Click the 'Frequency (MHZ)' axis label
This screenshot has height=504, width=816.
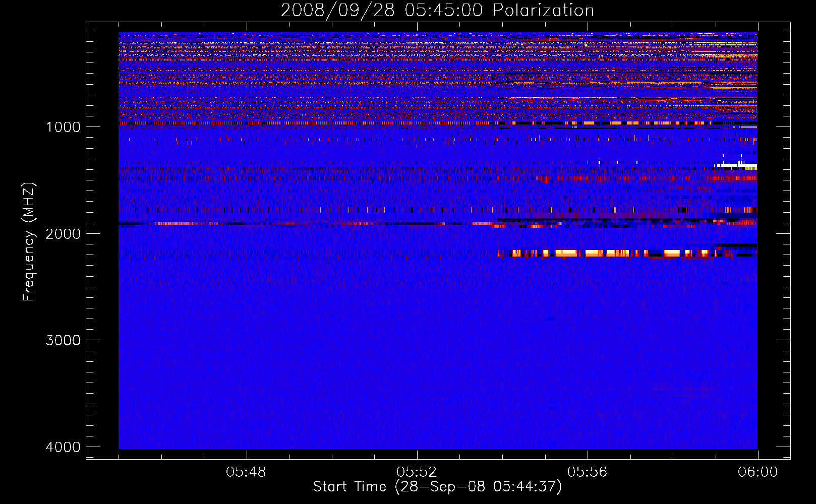(x=29, y=242)
